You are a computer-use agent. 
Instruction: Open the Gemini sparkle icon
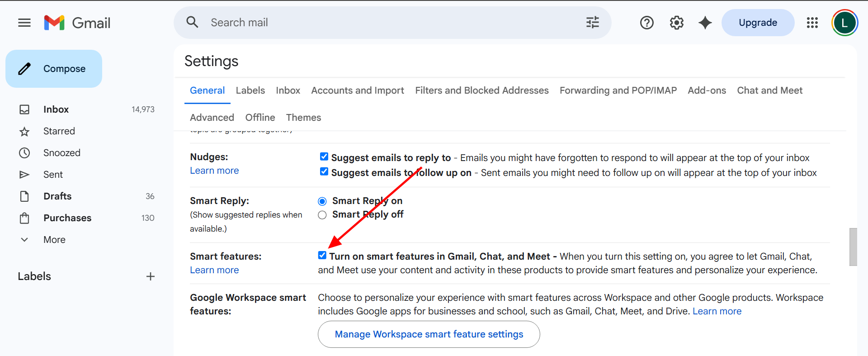[705, 23]
